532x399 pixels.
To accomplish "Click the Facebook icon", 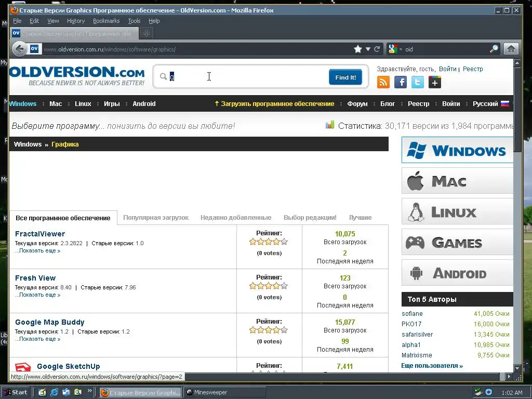I will coord(401,82).
